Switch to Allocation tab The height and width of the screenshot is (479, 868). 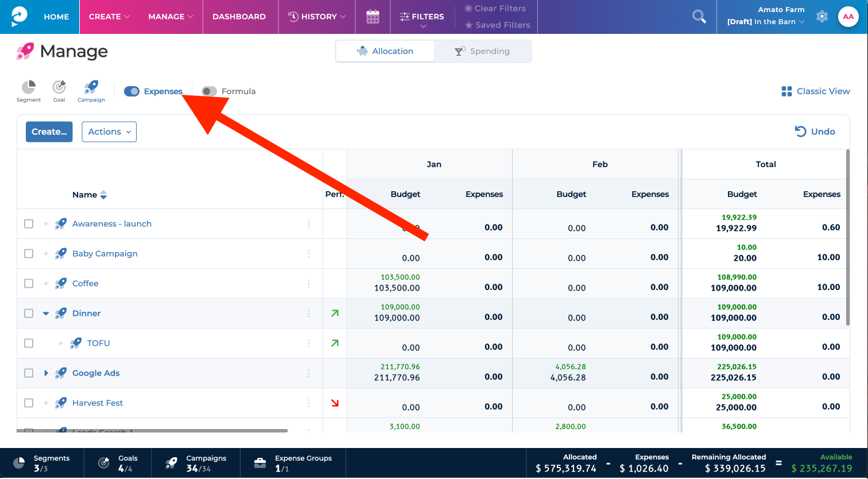click(385, 51)
